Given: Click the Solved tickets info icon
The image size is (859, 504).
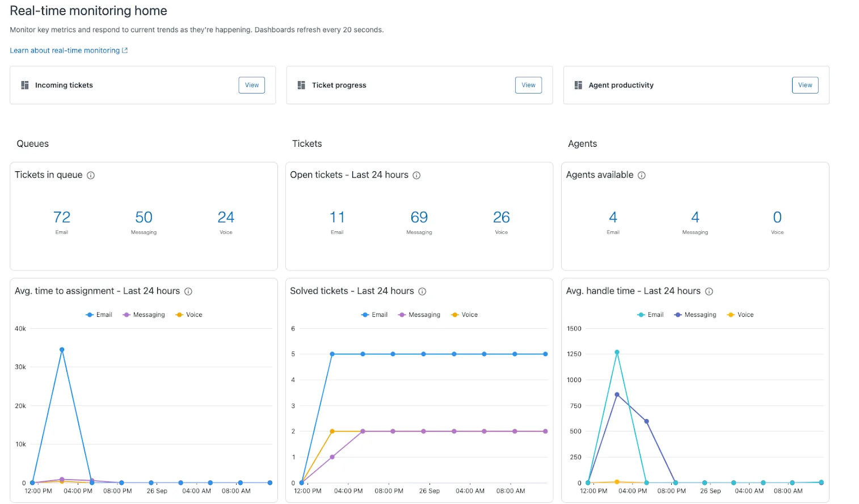Looking at the screenshot, I should [x=422, y=291].
